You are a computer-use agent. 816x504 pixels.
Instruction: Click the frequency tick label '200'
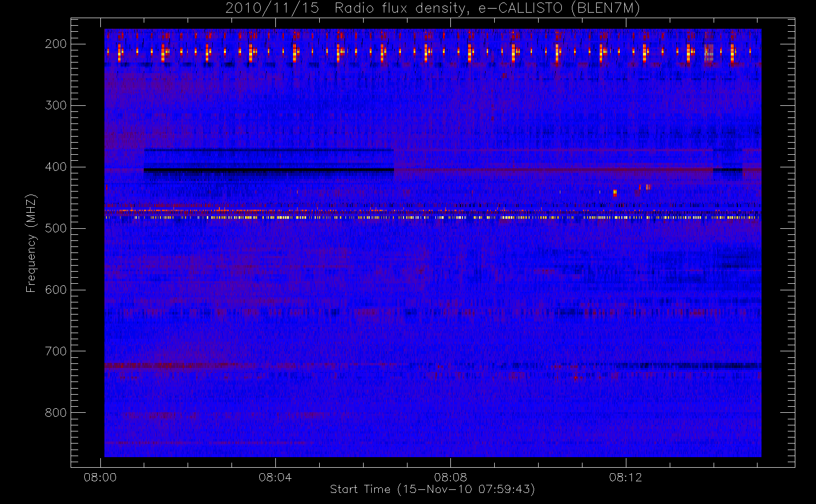pos(56,44)
